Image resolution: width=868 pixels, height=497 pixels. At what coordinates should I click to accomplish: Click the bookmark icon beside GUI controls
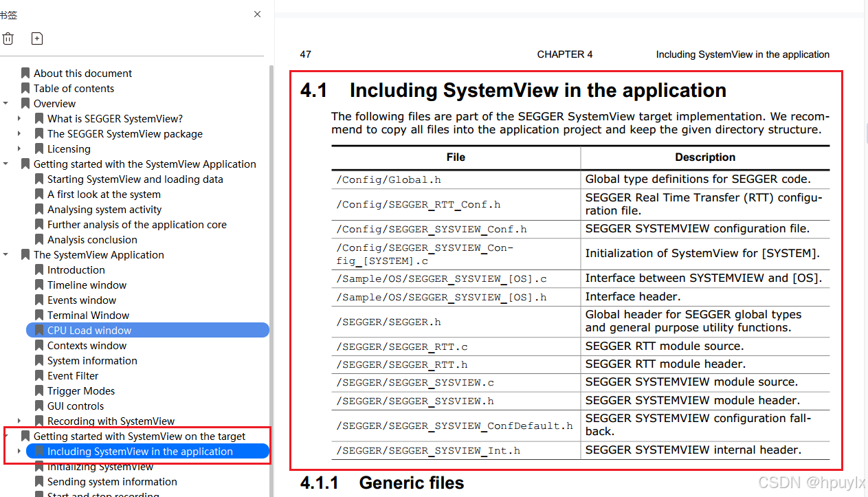coord(38,406)
